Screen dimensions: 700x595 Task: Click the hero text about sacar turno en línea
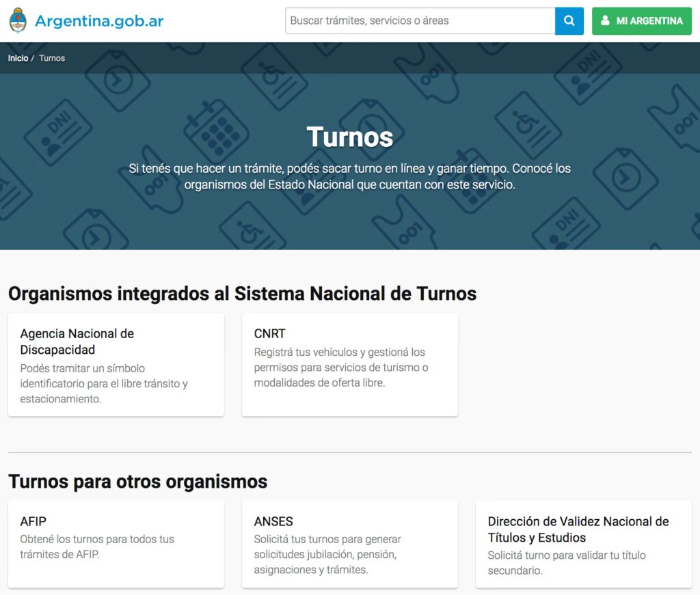click(x=349, y=176)
